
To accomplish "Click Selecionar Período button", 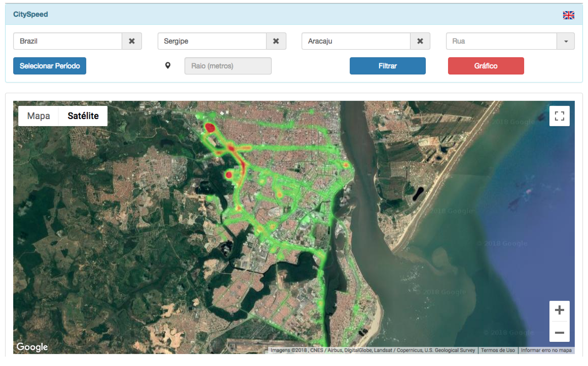I will click(x=50, y=66).
